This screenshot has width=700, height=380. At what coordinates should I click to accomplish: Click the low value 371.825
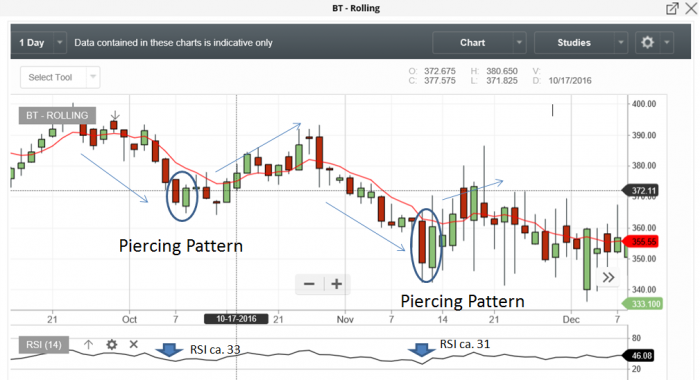click(502, 81)
